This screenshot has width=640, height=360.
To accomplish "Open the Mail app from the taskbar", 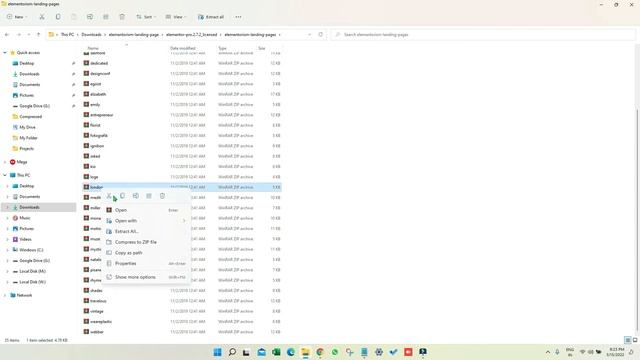I will [x=262, y=352].
